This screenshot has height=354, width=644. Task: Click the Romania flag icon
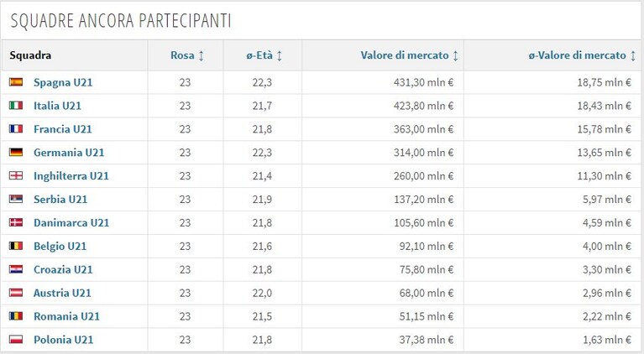[16, 316]
